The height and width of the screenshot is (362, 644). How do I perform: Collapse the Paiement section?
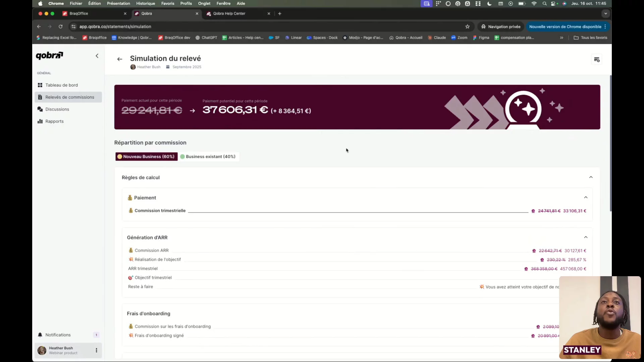586,197
